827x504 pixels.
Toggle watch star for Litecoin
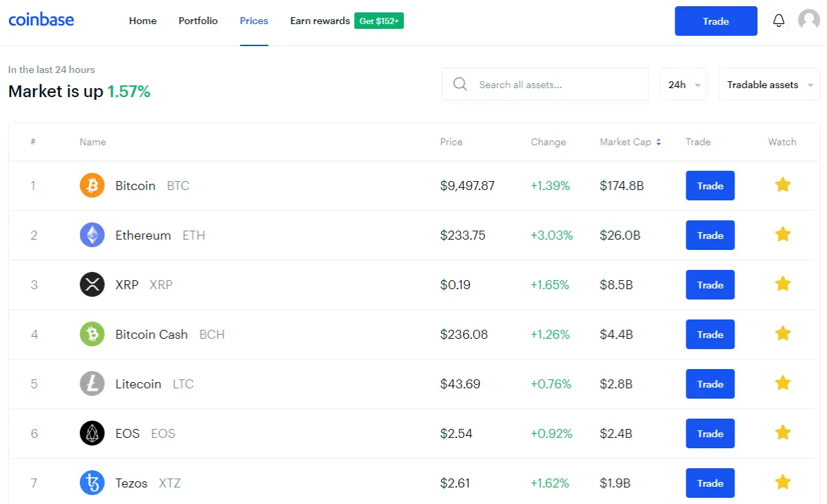coord(782,383)
